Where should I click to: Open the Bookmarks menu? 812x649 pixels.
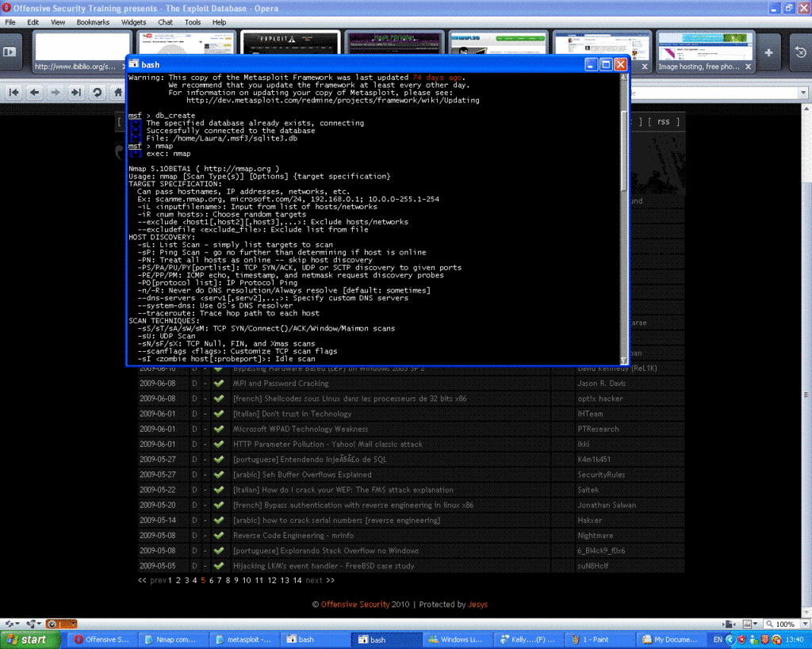[x=94, y=22]
